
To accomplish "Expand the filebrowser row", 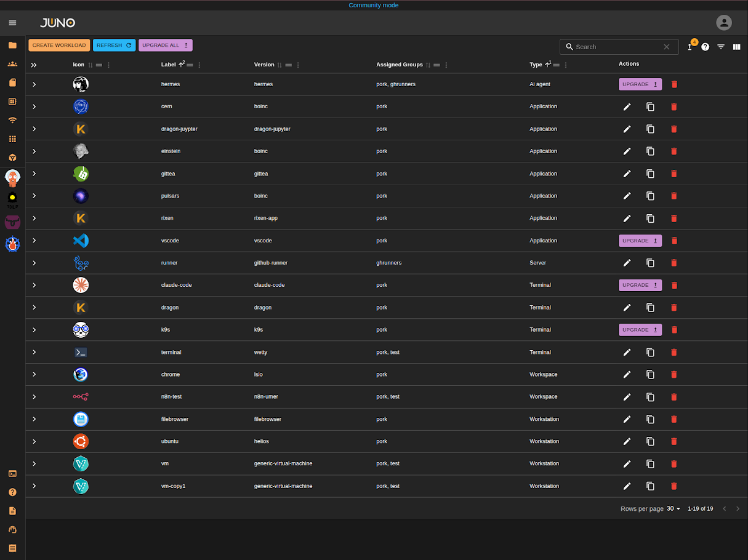I will [34, 419].
